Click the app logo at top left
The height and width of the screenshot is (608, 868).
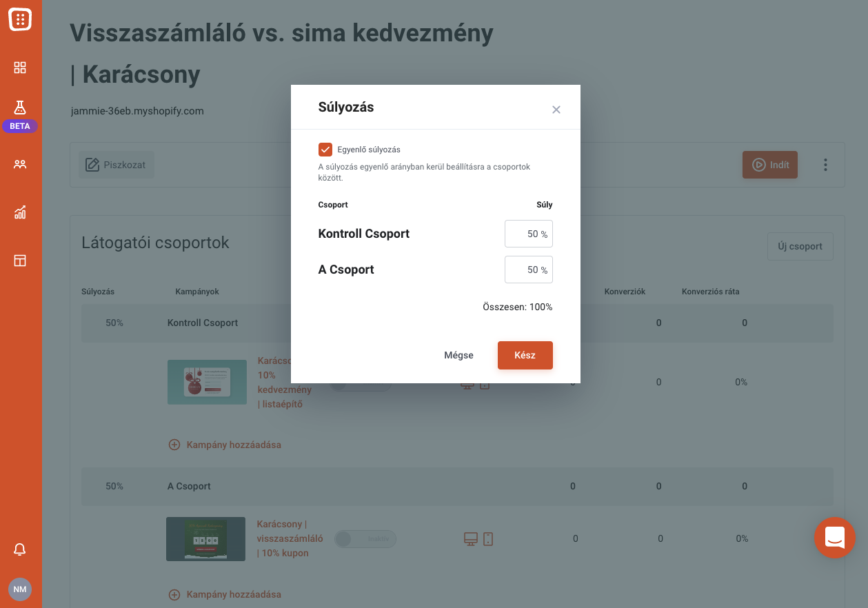[x=20, y=19]
